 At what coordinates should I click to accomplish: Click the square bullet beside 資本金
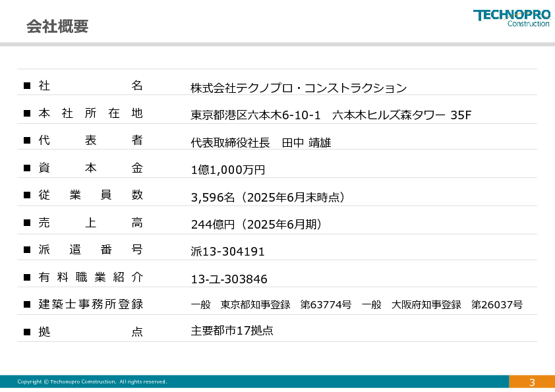(27, 169)
